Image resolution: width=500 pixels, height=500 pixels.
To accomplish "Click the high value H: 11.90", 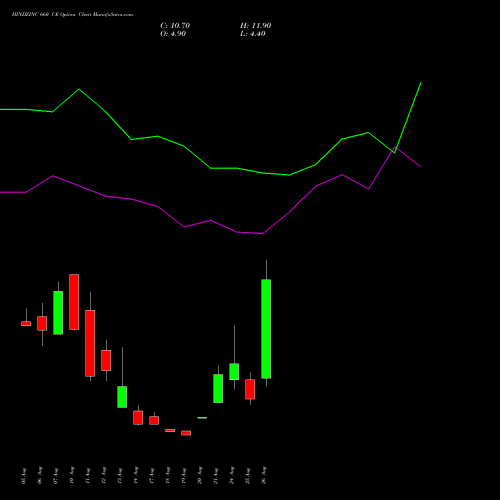I will pos(256,26).
